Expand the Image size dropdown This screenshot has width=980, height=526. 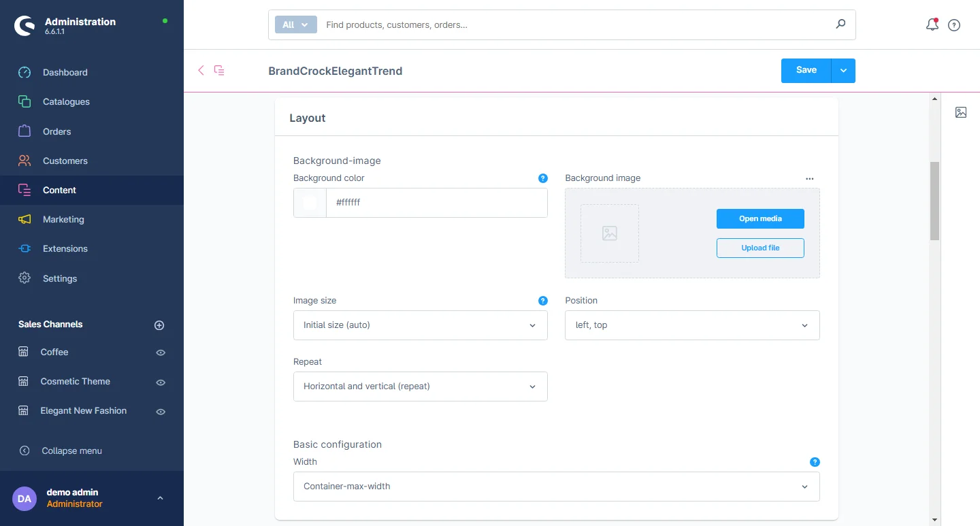(420, 325)
